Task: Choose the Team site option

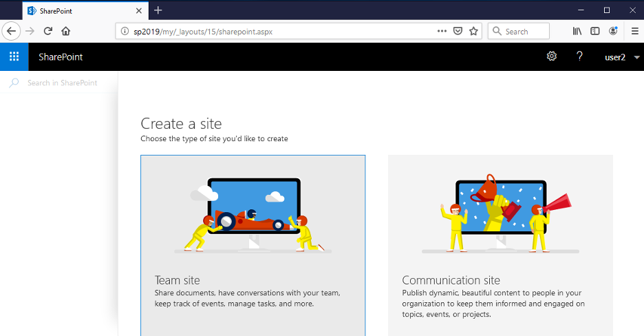Action: [253, 244]
